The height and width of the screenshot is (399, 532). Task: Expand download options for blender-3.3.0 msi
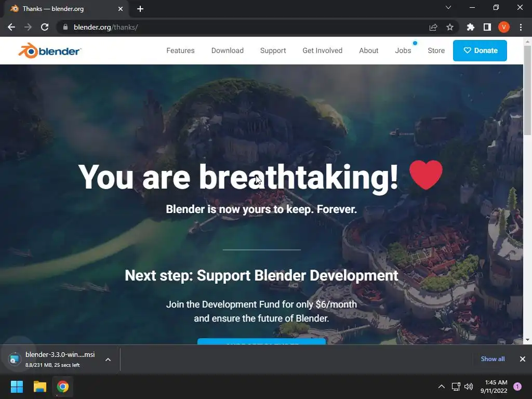(108, 360)
